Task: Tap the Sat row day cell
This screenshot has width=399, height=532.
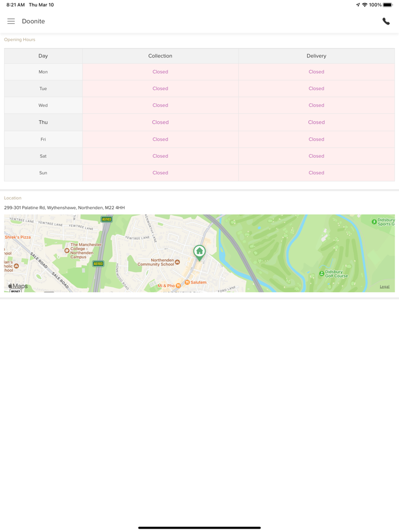Action: pos(43,156)
